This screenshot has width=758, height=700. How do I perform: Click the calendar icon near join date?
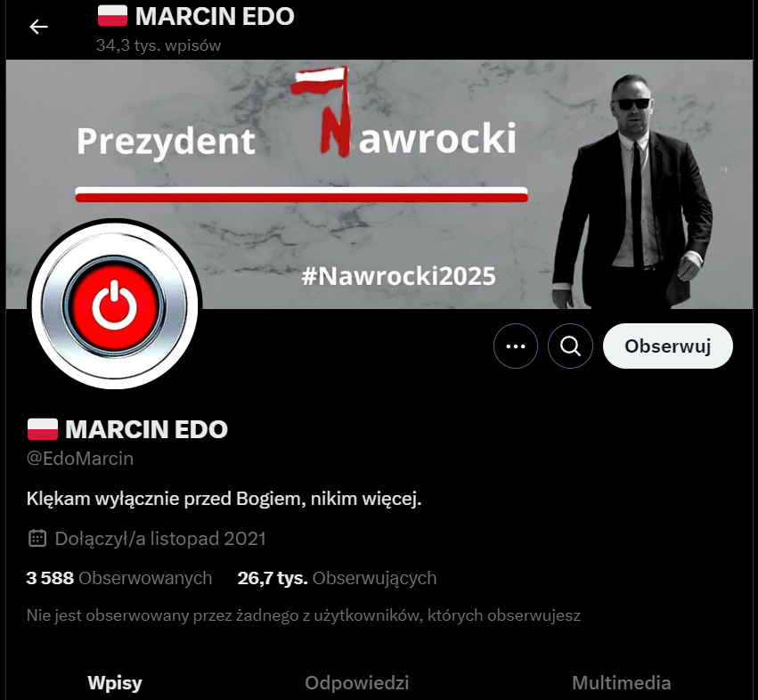click(37, 538)
